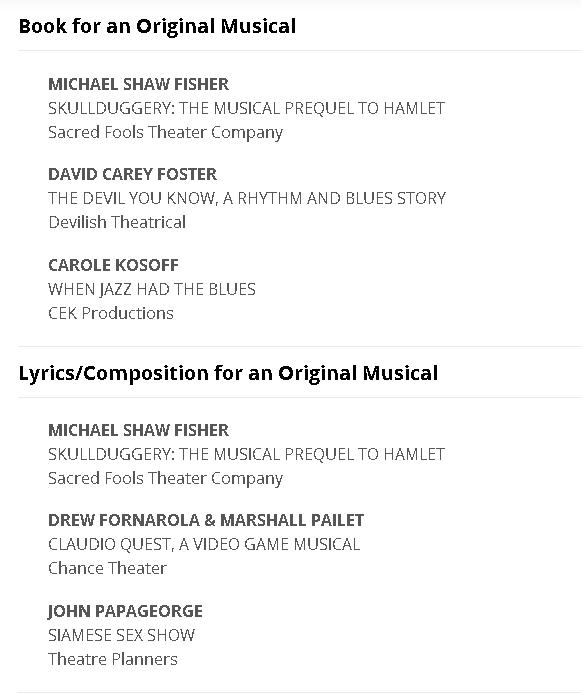Click Chance Theater company name
This screenshot has width=581, height=694.
108,568
